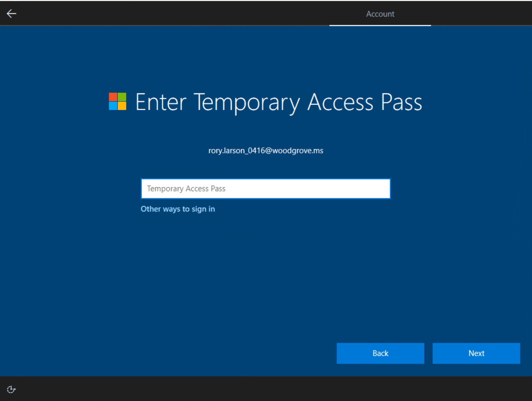Confirm entry by clicking Next
This screenshot has height=401, width=532.
[x=476, y=353]
